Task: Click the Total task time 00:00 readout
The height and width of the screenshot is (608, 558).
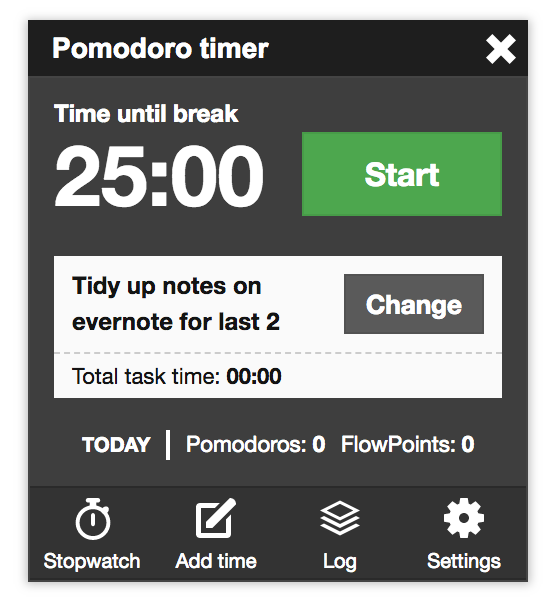Action: 176,376
